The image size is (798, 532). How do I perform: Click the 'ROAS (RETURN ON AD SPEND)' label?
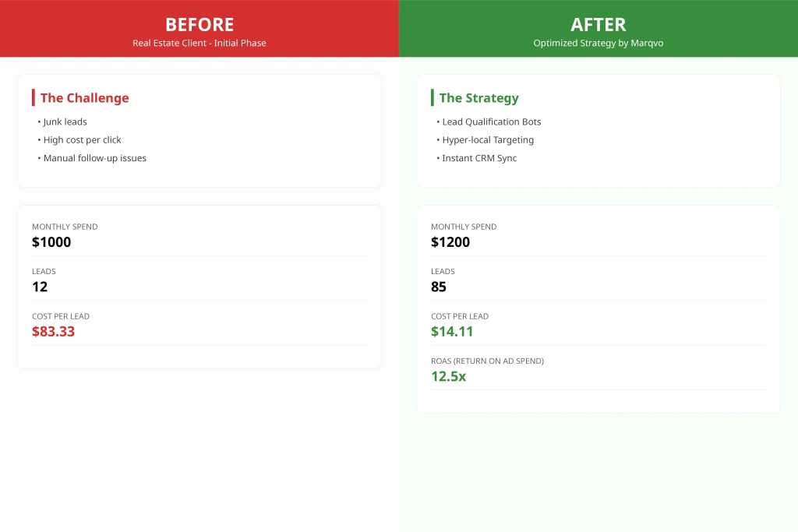(x=488, y=361)
